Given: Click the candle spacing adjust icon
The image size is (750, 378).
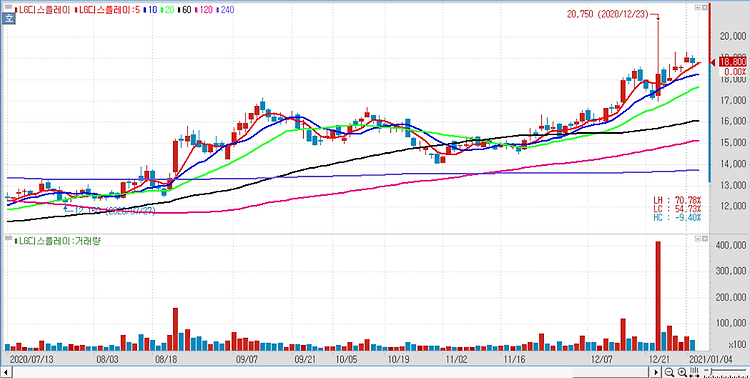Looking at the screenshot, I should pyautogui.click(x=694, y=372).
